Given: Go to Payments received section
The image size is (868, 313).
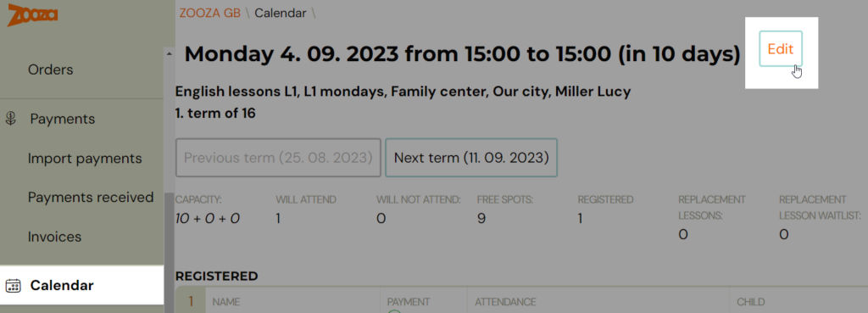Looking at the screenshot, I should 91,198.
